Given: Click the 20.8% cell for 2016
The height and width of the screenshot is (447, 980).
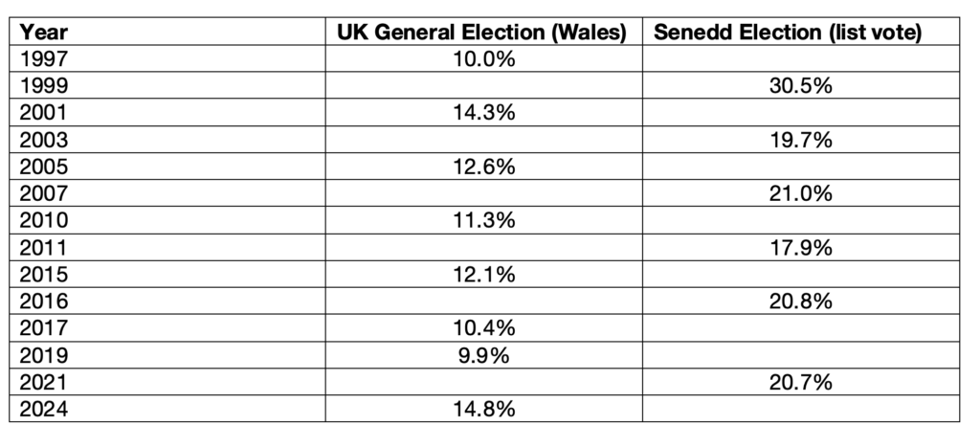Looking at the screenshot, I should click(x=801, y=302).
